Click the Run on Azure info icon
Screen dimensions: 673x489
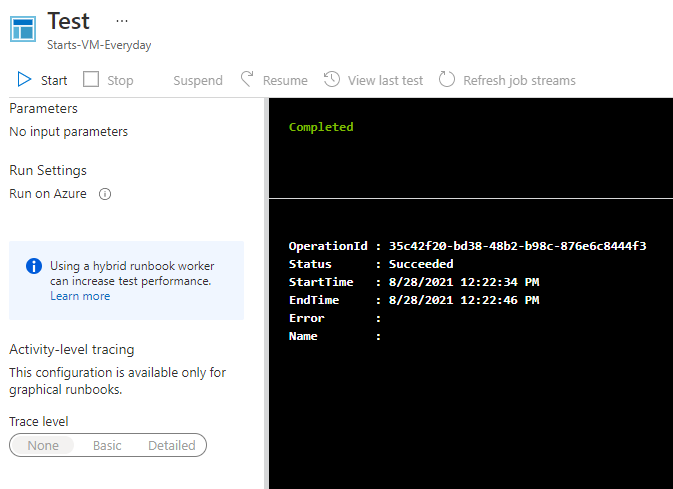click(x=105, y=194)
